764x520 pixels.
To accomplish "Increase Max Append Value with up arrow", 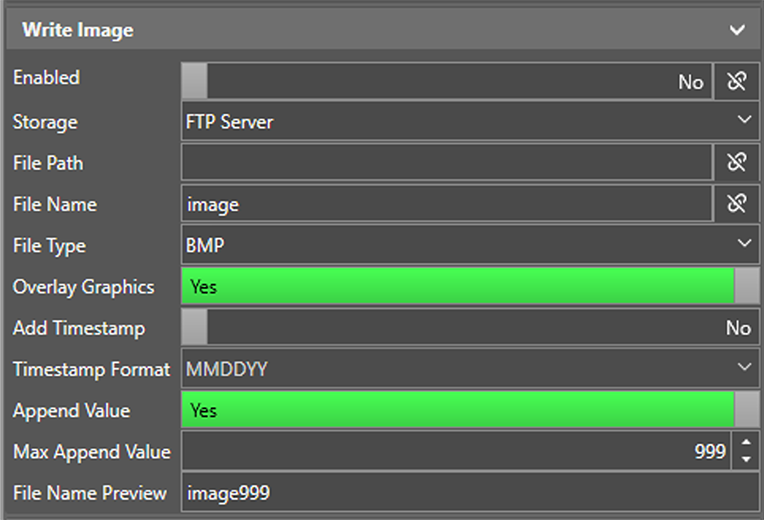I will tap(746, 443).
